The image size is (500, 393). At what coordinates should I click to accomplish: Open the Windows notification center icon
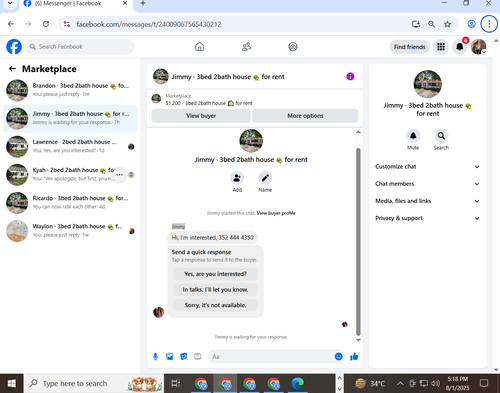pos(484,384)
